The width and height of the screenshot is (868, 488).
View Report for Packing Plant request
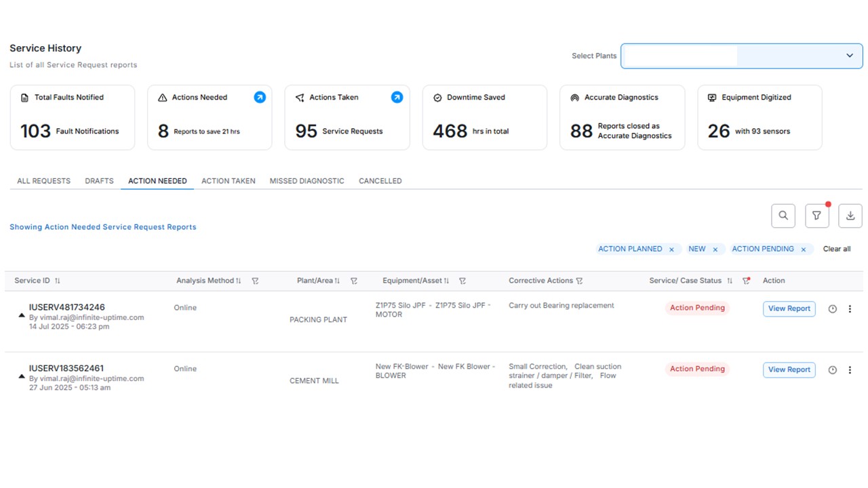coord(789,308)
